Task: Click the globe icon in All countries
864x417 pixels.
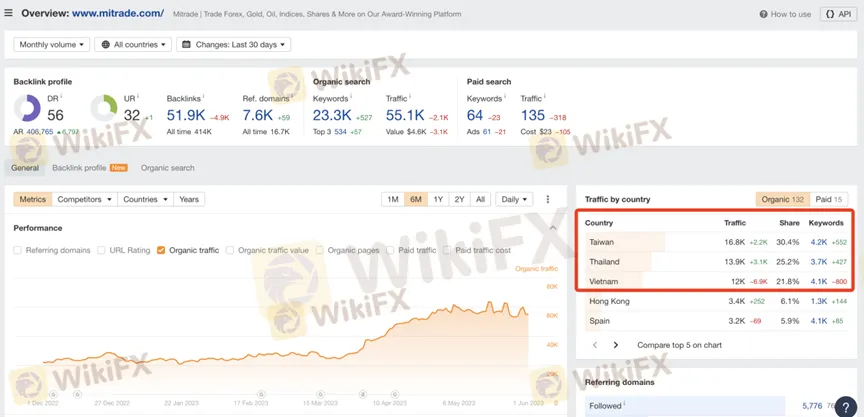Action: pos(106,45)
